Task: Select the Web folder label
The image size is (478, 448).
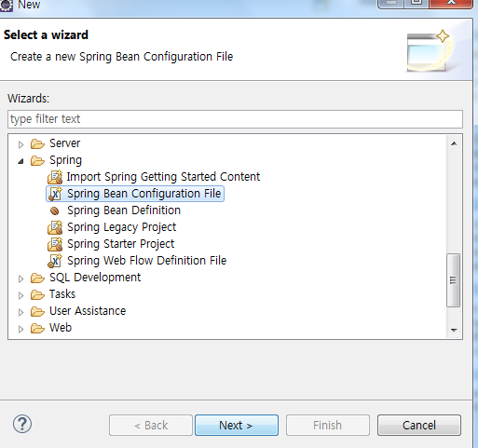Action: point(61,328)
